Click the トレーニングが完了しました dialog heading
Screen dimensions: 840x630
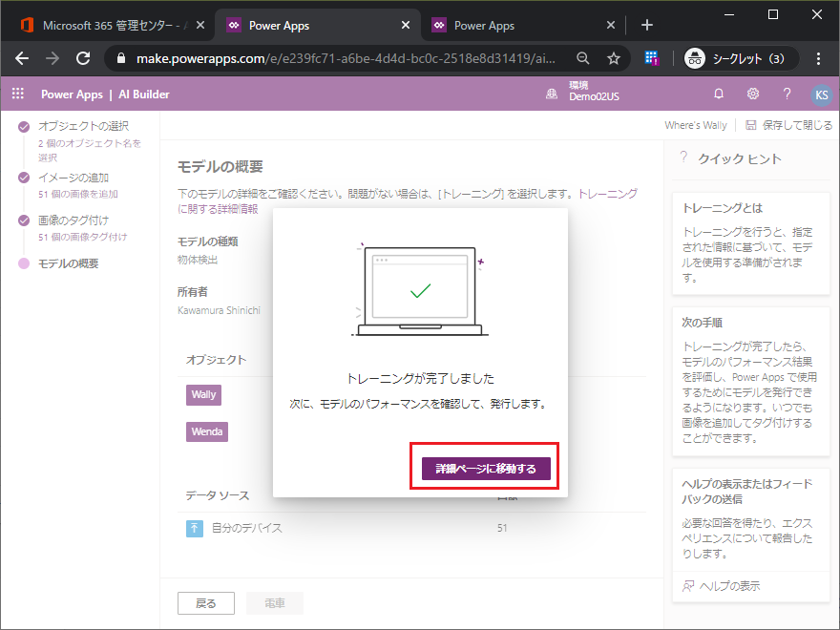click(x=421, y=379)
